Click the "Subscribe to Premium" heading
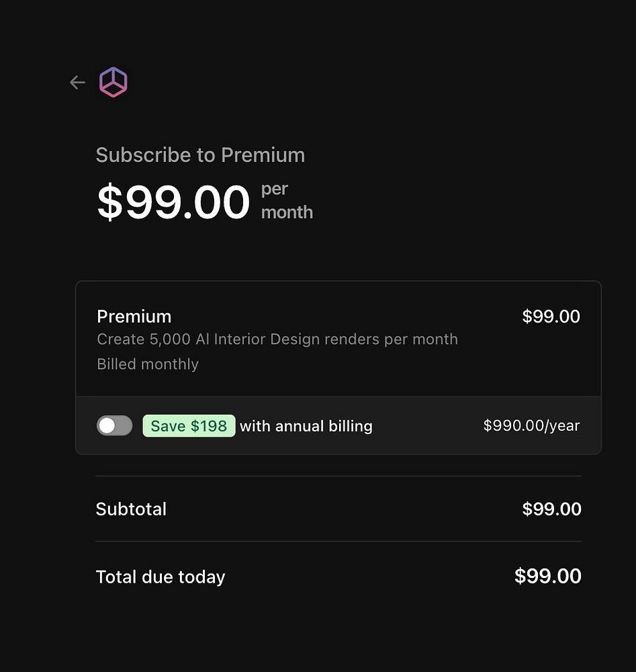Image resolution: width=636 pixels, height=672 pixels. tap(200, 155)
